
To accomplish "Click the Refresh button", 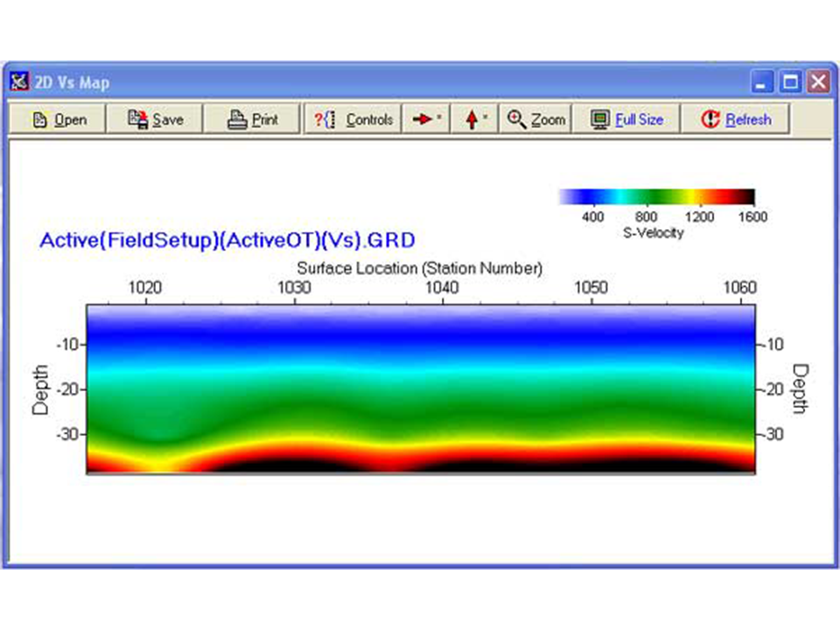I will [x=735, y=119].
